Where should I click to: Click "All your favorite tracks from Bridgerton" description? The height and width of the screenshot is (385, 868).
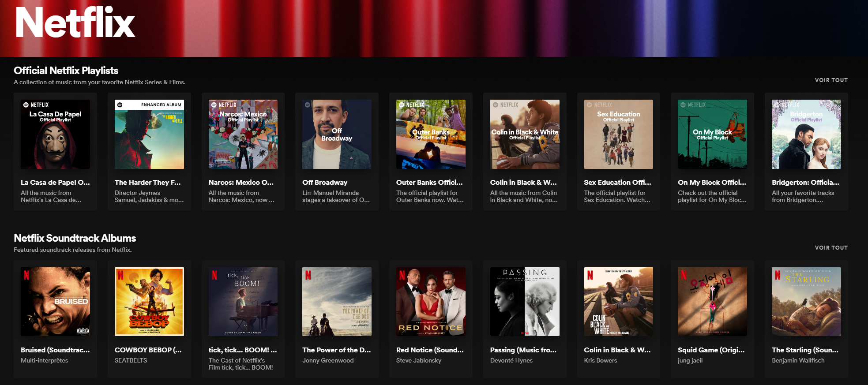click(803, 197)
